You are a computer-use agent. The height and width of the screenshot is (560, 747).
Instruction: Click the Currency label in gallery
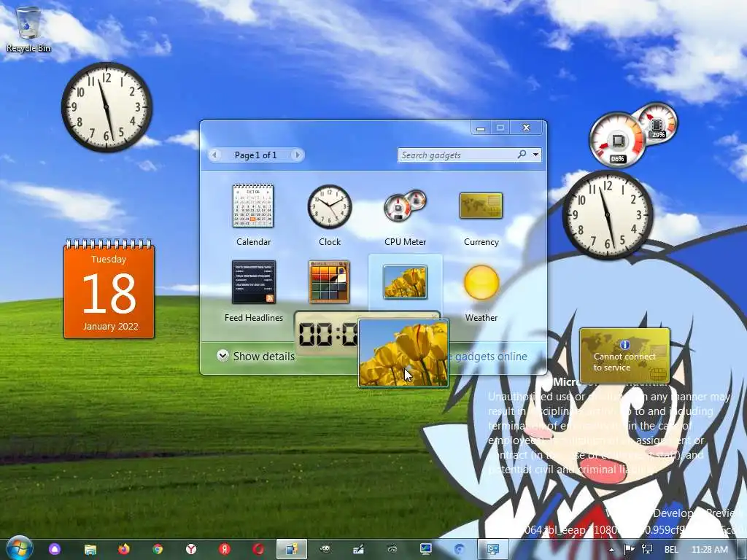click(481, 242)
